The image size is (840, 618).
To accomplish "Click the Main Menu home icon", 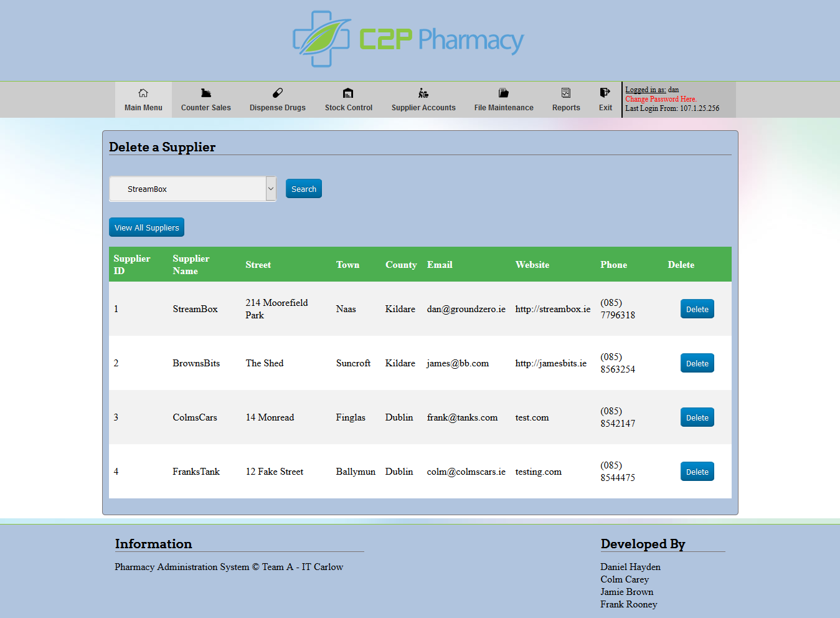I will (143, 93).
